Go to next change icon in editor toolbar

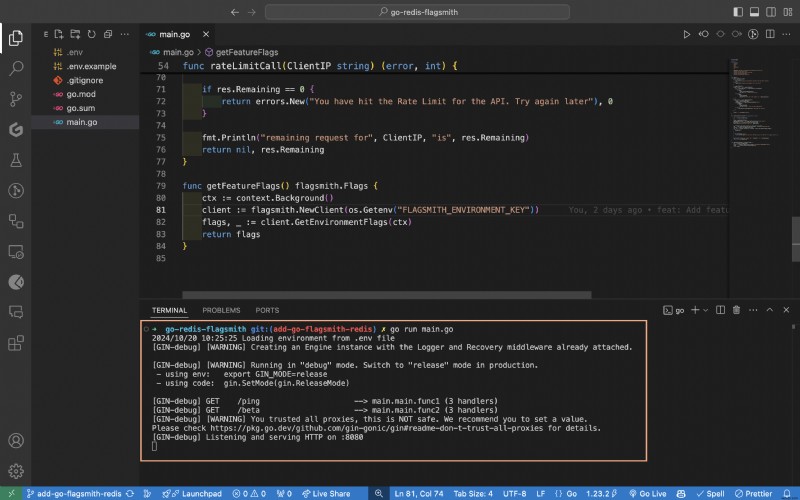[x=736, y=34]
